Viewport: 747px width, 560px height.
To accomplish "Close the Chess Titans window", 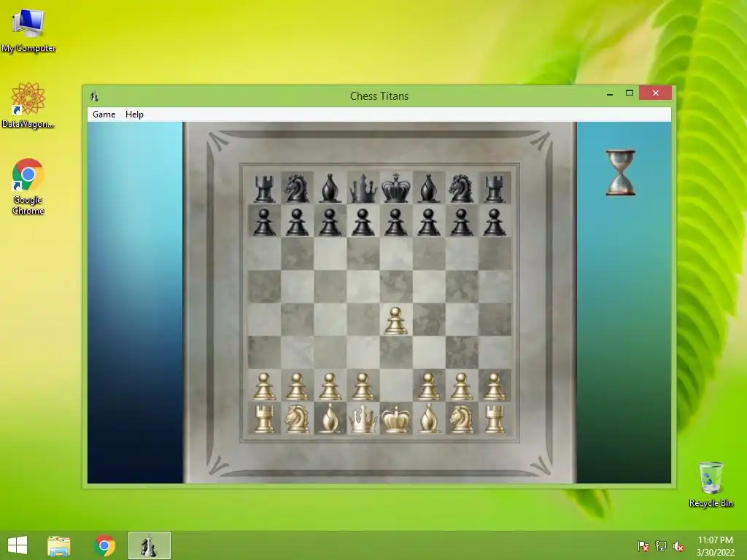I will 656,93.
